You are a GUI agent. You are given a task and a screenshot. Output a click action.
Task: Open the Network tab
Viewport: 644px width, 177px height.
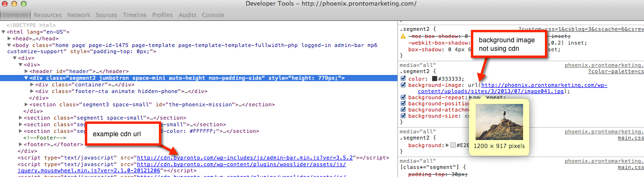click(x=79, y=15)
